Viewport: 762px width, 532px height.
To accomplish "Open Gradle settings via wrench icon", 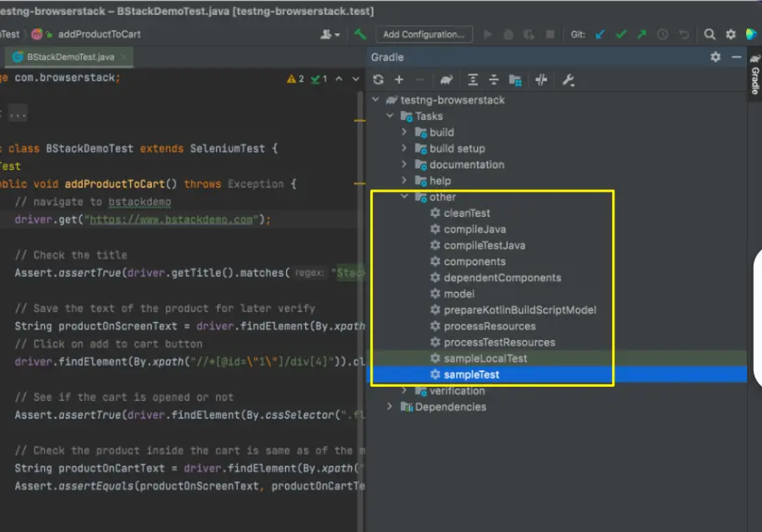I will click(568, 79).
